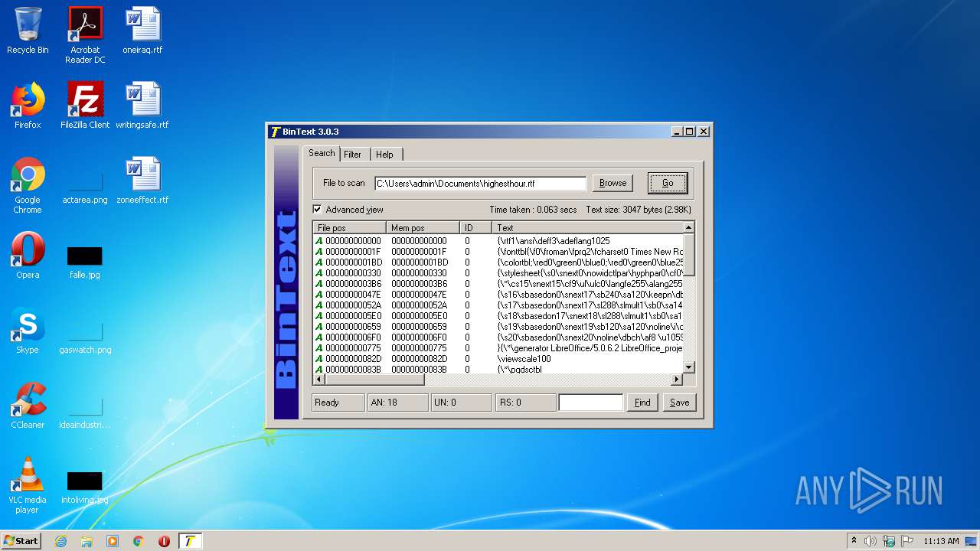
Task: Open the Firefox desktop shortcut
Action: tap(28, 106)
